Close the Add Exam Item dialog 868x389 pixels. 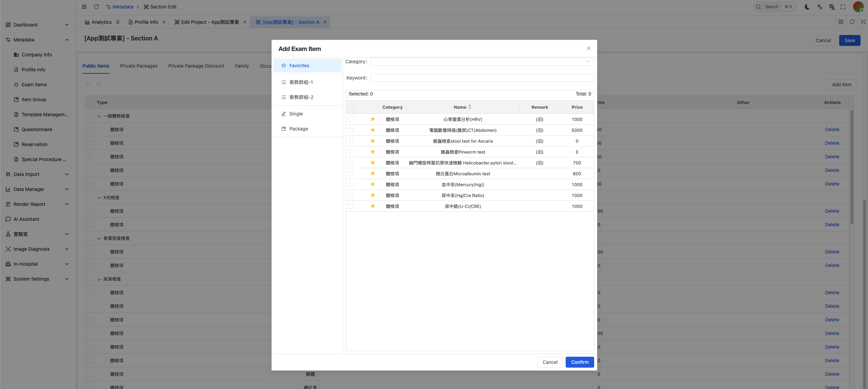[589, 48]
